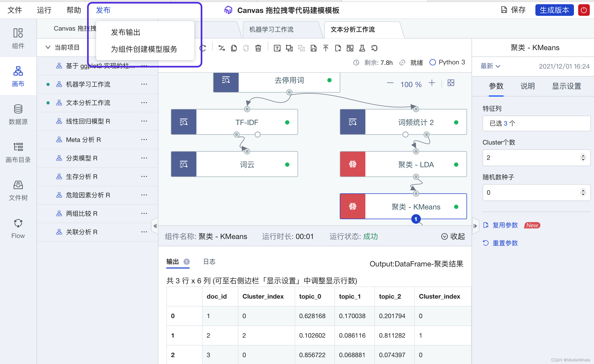594x364 pixels.
Task: Click the fit-to-screen icon beside zoom controls
Action: click(451, 83)
